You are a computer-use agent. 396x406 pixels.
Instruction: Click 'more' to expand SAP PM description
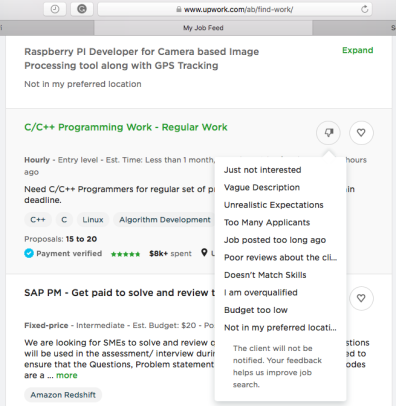(x=67, y=375)
